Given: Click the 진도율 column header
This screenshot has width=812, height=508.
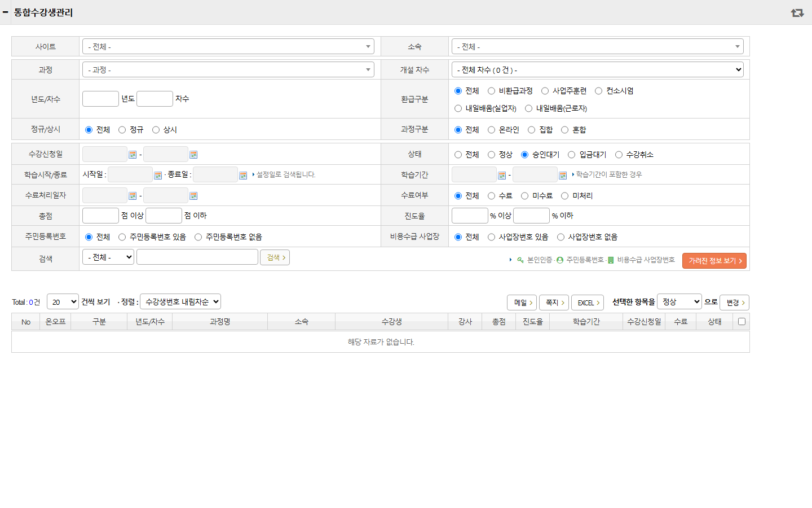Looking at the screenshot, I should (x=532, y=322).
